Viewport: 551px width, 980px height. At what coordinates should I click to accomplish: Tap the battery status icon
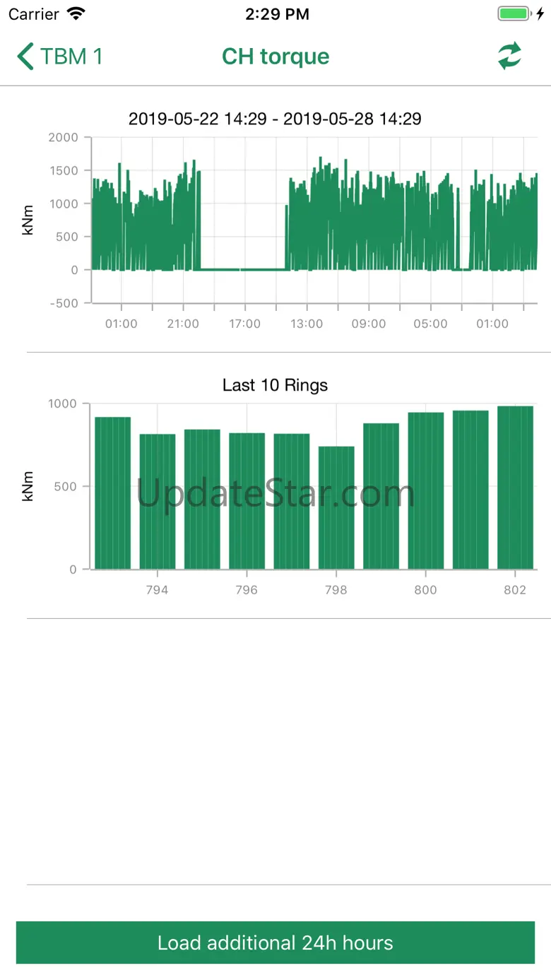click(x=514, y=14)
